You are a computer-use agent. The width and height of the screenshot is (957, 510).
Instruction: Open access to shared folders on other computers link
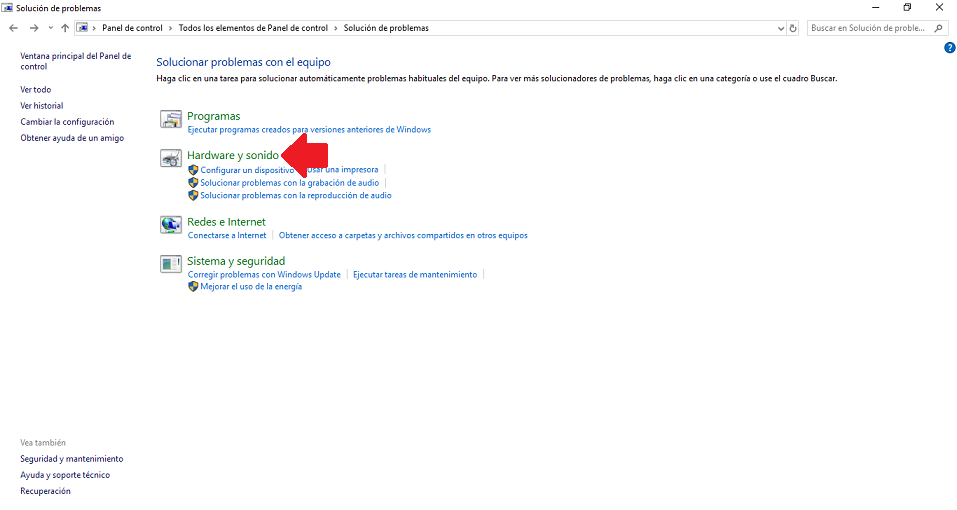click(x=403, y=235)
